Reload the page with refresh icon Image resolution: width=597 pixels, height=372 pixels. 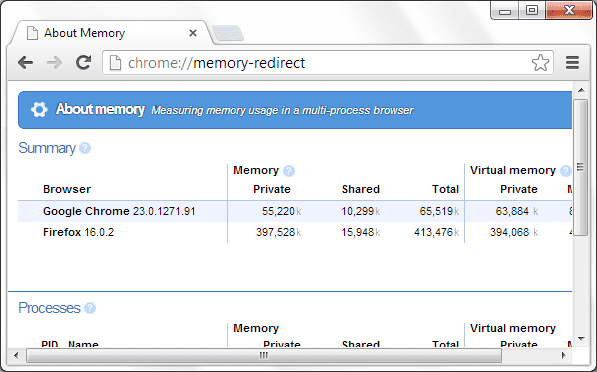click(x=83, y=62)
